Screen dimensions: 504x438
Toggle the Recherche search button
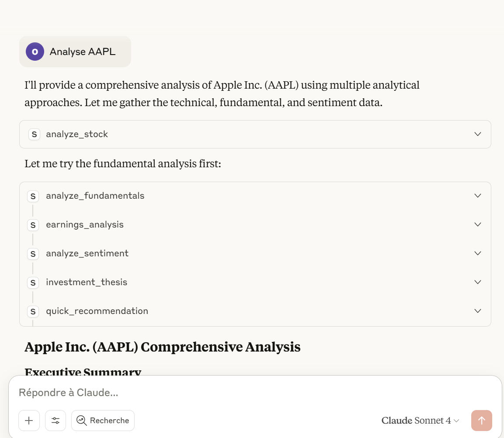click(x=103, y=421)
